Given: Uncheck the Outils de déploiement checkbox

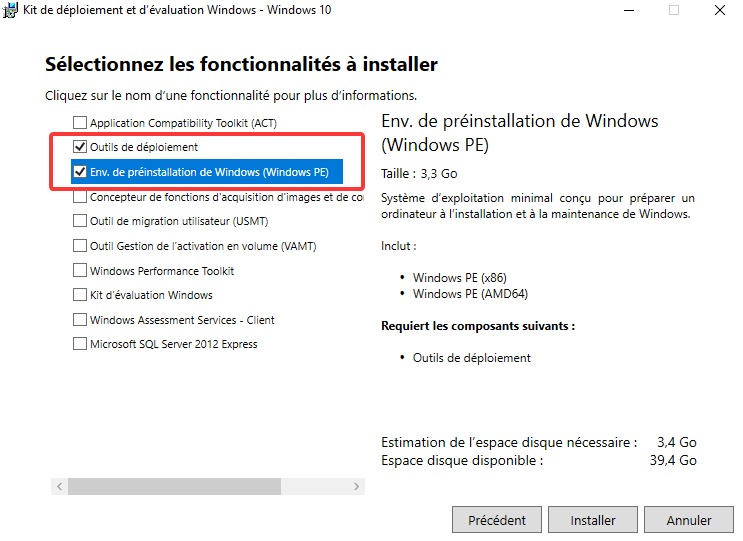Looking at the screenshot, I should (80, 147).
